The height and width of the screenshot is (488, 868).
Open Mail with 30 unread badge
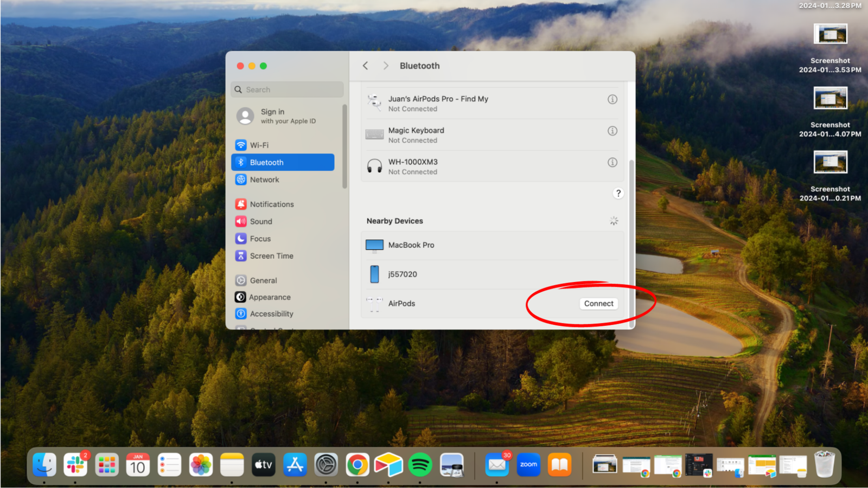(x=497, y=465)
